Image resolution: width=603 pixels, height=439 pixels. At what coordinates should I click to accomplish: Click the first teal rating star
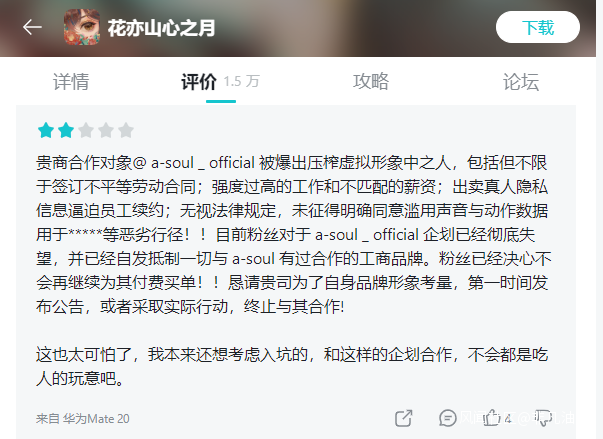[x=46, y=130]
